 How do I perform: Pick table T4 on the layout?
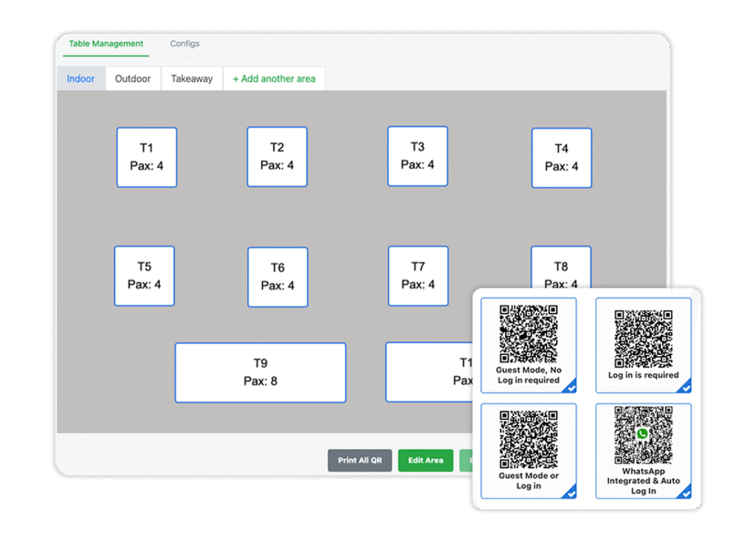(561, 158)
